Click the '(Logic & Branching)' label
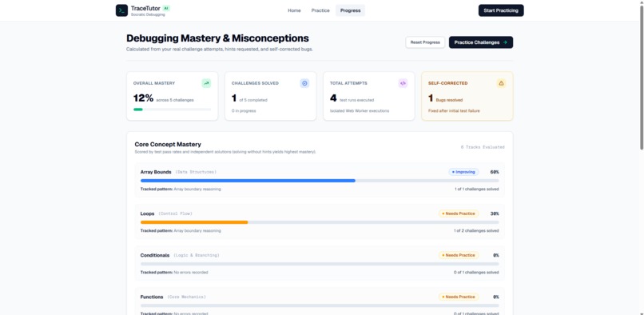This screenshot has height=315, width=644. coord(197,255)
